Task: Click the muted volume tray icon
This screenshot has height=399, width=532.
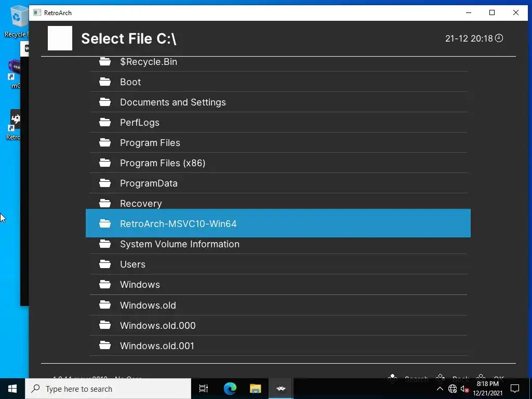Action: (x=464, y=389)
